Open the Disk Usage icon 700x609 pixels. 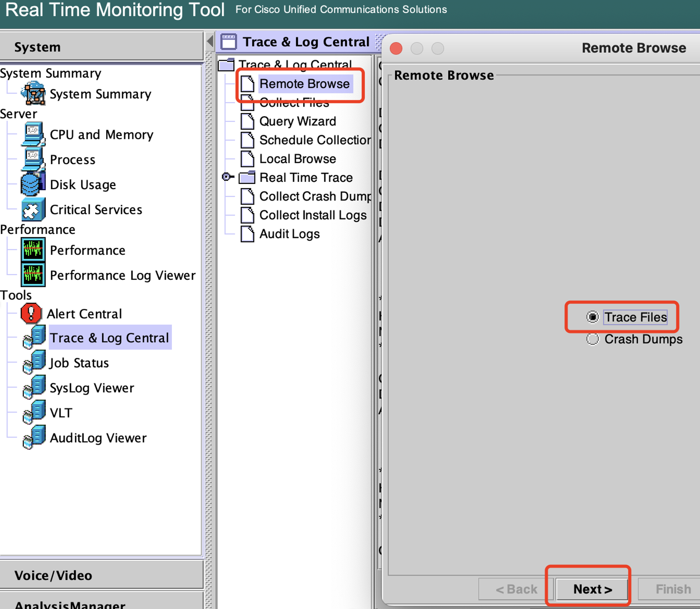click(x=33, y=184)
